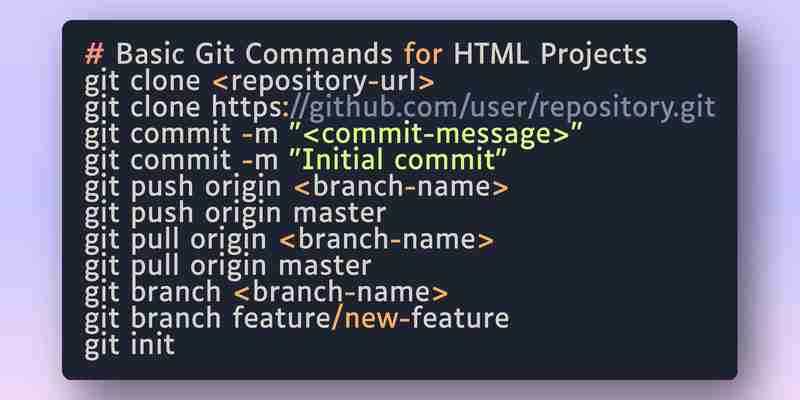The height and width of the screenshot is (400, 800).
Task: Click the heading text 'Basic Git Commands'
Action: point(254,54)
